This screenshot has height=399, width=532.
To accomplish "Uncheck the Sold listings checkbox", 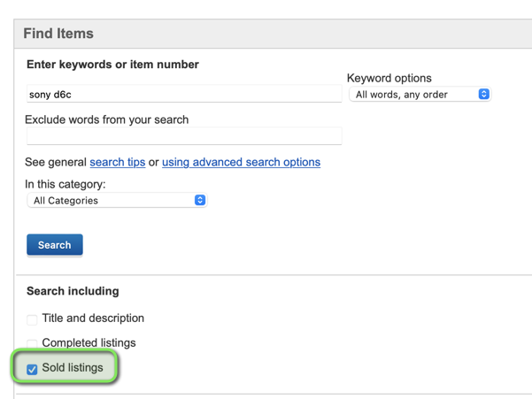I will click(32, 369).
